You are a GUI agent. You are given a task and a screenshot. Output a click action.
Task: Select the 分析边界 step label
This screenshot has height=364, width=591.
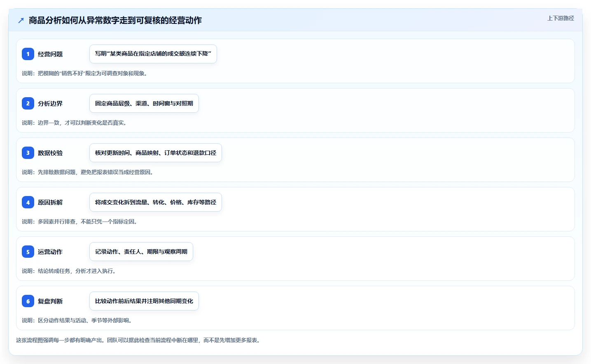pyautogui.click(x=50, y=103)
